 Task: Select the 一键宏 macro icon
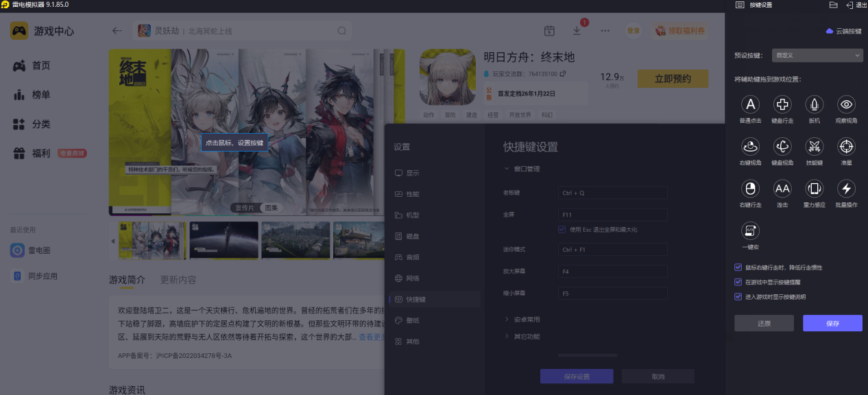(x=751, y=230)
